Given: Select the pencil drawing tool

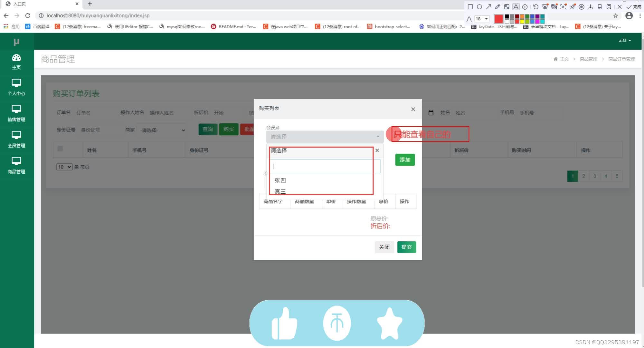Looking at the screenshot, I should [497, 7].
